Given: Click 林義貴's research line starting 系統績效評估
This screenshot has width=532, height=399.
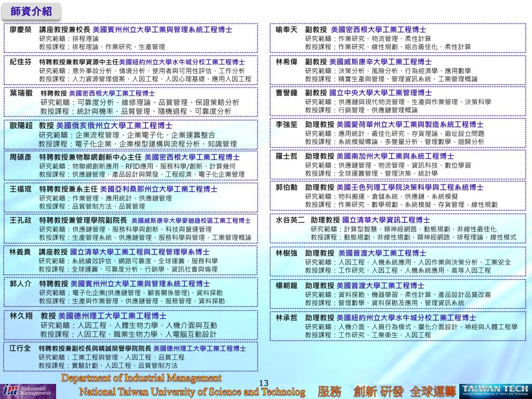Looking at the screenshot, I should click(x=128, y=261).
